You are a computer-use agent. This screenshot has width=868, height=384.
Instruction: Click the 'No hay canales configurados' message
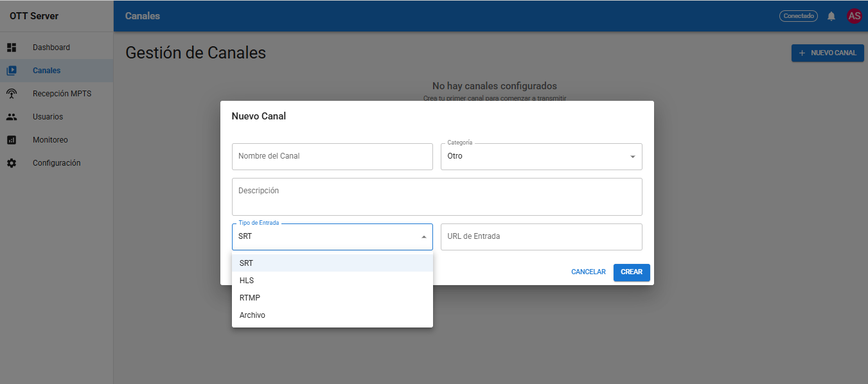point(494,86)
